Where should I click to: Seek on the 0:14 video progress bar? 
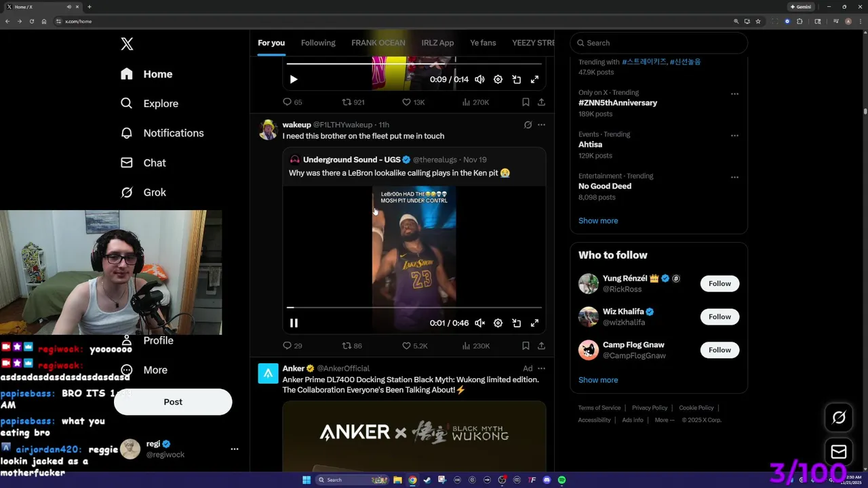click(x=414, y=64)
